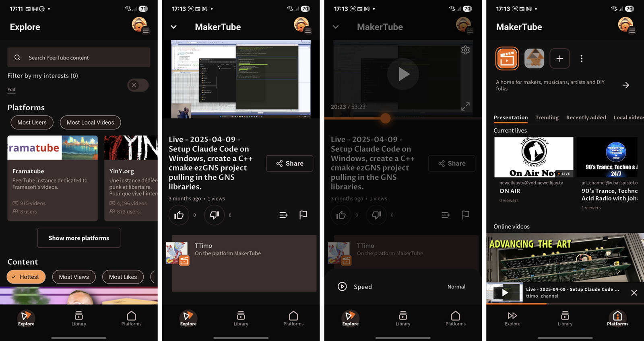The image size is (644, 341).
Task: Tap the Edit link under interests filter
Action: click(11, 90)
